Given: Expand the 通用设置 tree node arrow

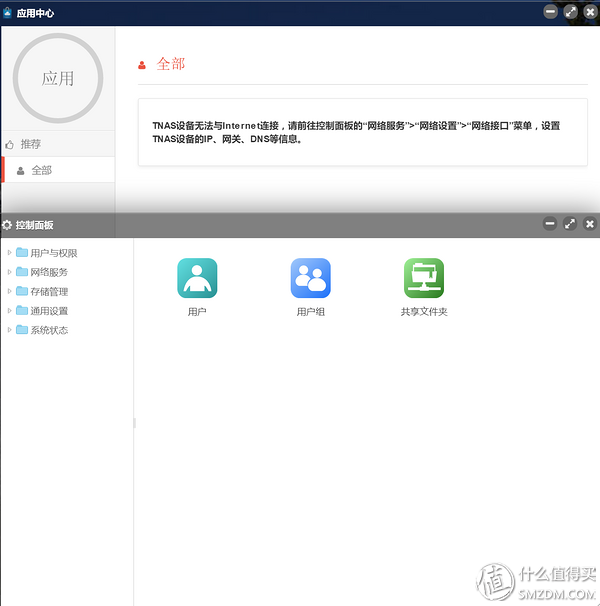Looking at the screenshot, I should (9, 310).
